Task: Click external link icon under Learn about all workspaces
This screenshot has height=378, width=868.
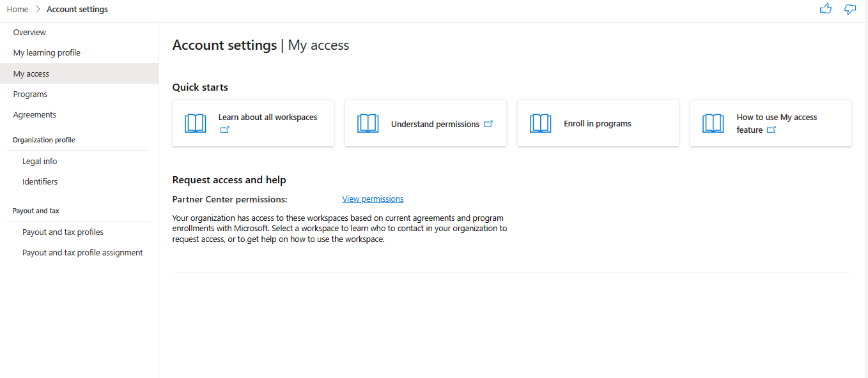Action: pos(224,130)
